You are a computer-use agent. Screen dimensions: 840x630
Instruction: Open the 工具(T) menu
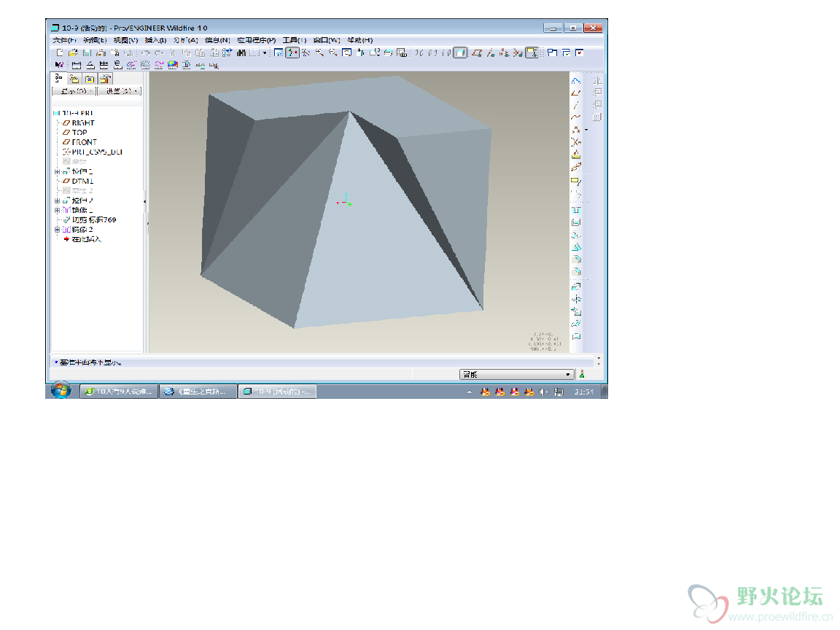point(295,40)
